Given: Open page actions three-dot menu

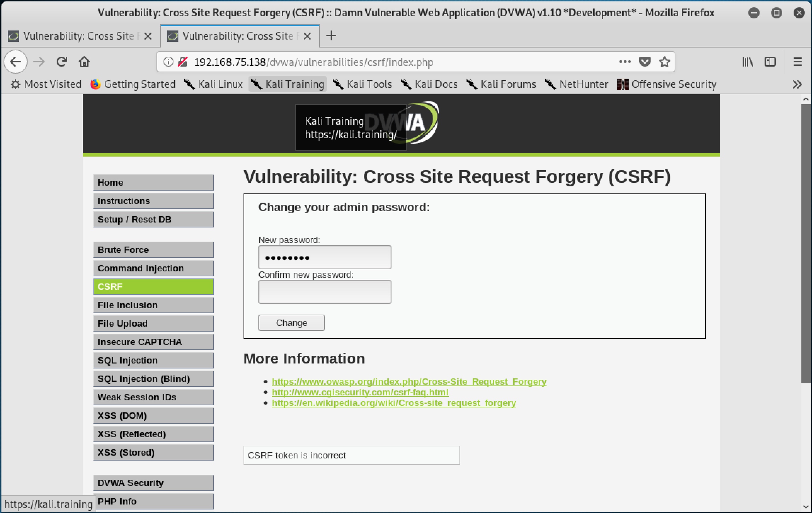Looking at the screenshot, I should coord(625,62).
